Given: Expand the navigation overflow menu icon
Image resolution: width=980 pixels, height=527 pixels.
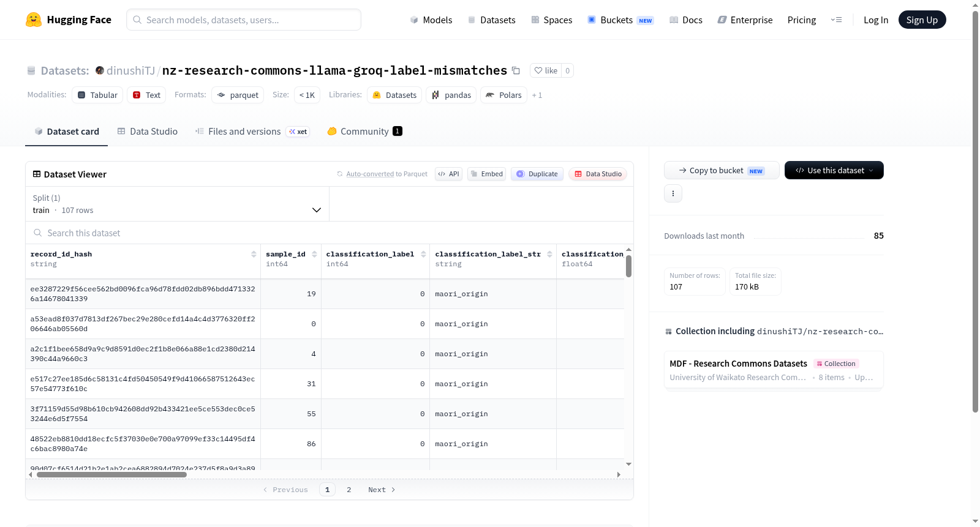Looking at the screenshot, I should tap(836, 20).
